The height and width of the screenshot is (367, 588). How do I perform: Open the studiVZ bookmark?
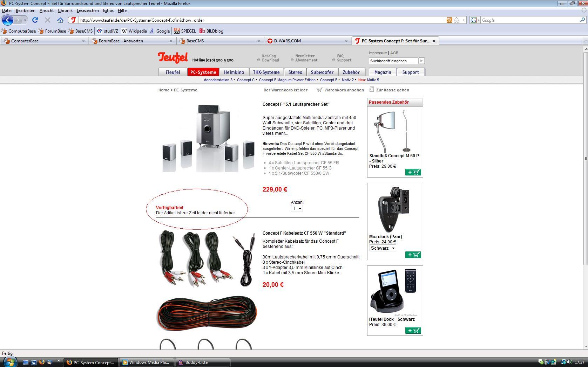[x=107, y=31]
